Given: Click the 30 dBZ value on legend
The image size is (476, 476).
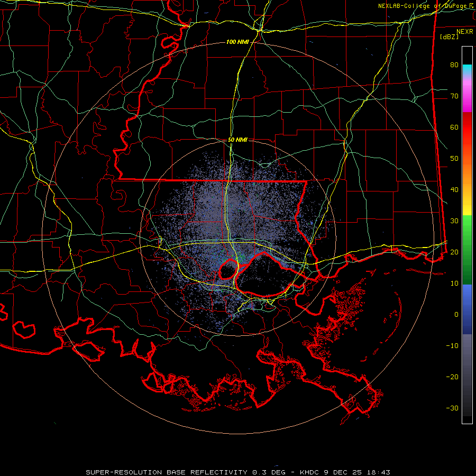Looking at the screenshot, I should [x=454, y=221].
